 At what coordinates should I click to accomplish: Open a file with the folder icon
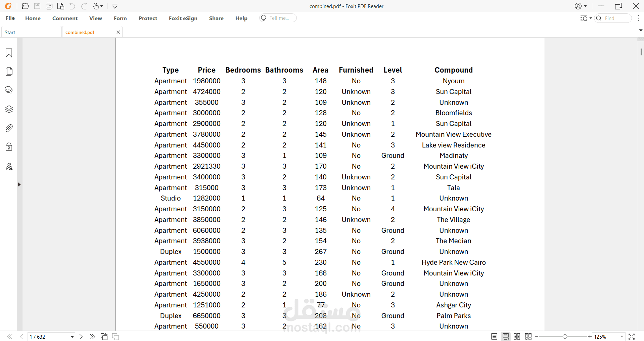(25, 6)
